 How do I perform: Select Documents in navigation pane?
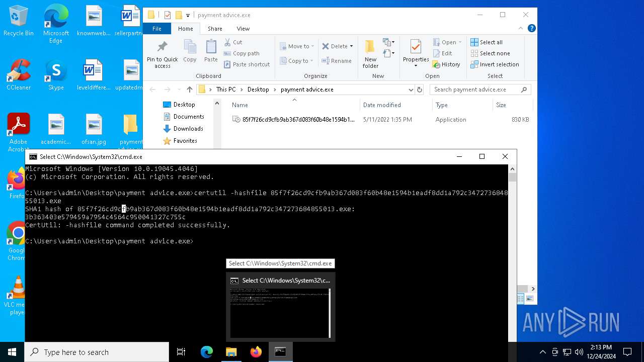189,117
